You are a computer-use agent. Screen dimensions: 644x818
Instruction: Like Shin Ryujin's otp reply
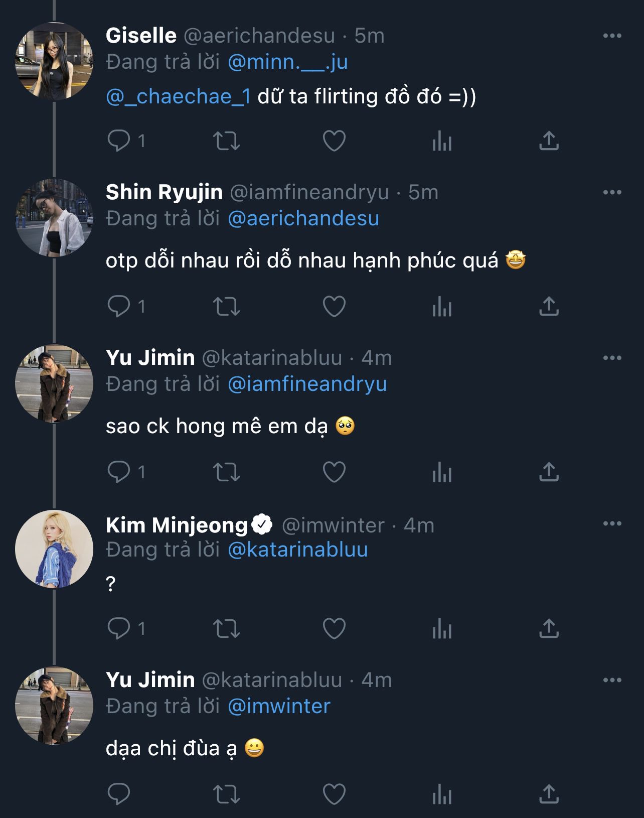334,306
